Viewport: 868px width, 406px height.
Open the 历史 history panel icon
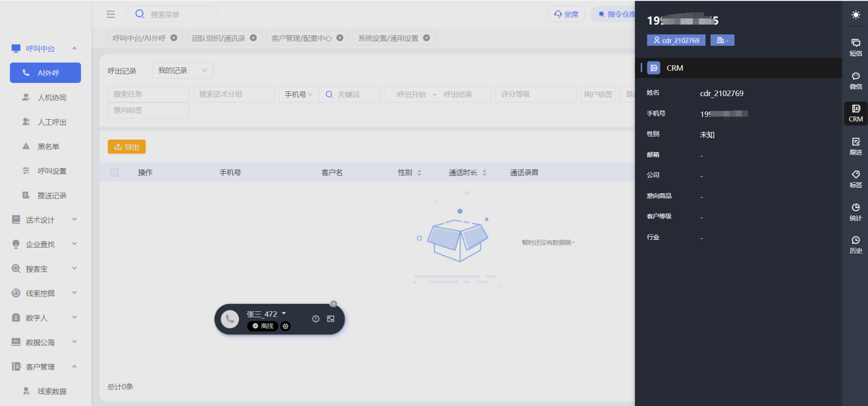855,244
